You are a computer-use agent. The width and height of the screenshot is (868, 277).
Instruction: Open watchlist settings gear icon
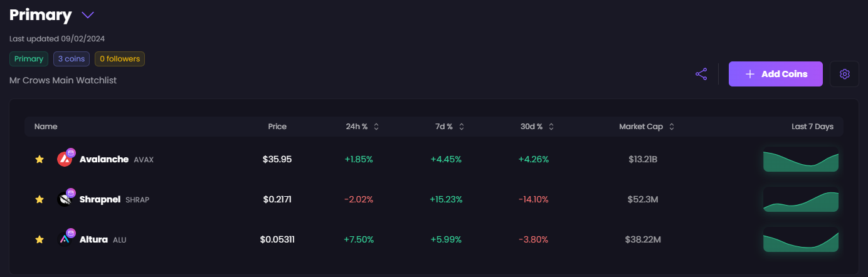point(844,74)
